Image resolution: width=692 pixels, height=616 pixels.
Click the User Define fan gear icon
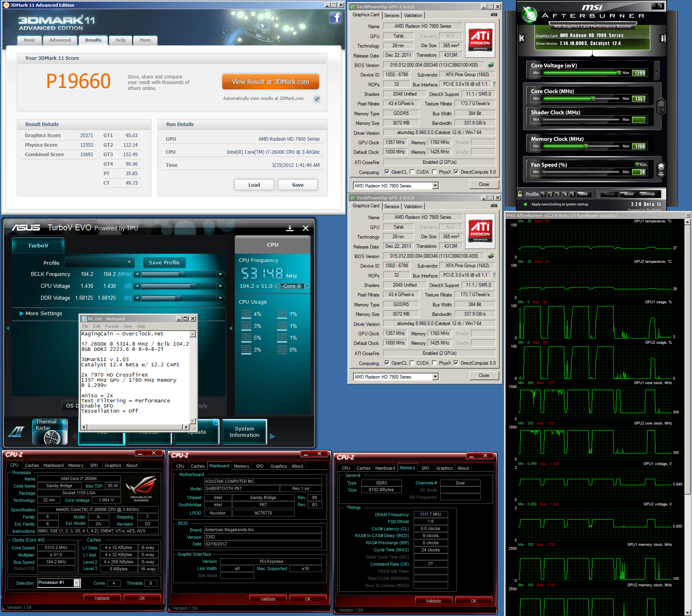tap(661, 169)
